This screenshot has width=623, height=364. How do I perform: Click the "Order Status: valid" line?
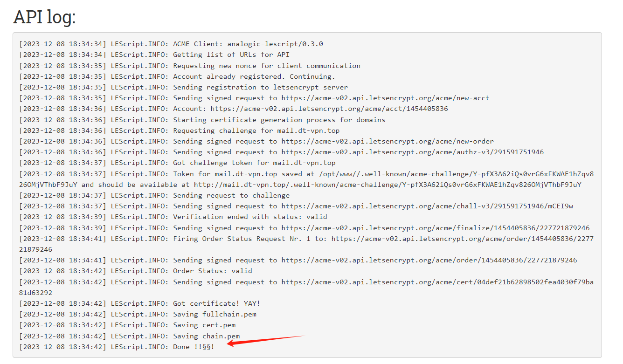pos(212,271)
